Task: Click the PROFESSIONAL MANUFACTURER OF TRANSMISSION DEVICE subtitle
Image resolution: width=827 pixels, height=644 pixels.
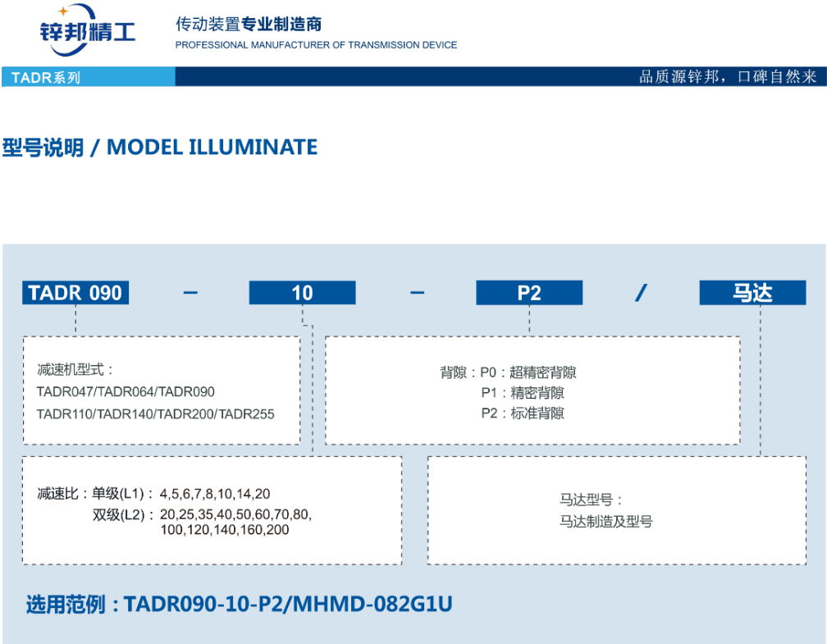Action: (x=316, y=45)
